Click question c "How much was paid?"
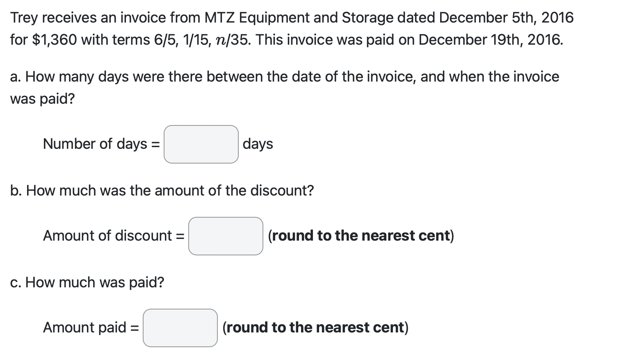 point(87,282)
